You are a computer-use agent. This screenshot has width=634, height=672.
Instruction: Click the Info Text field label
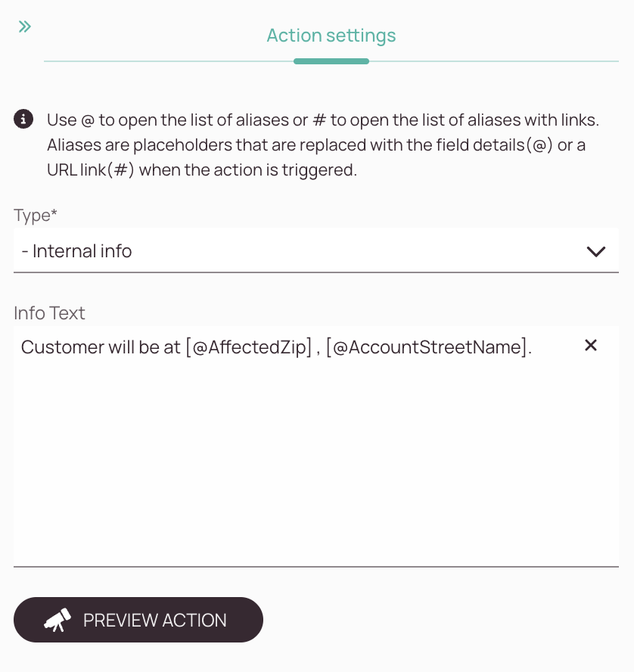click(49, 313)
